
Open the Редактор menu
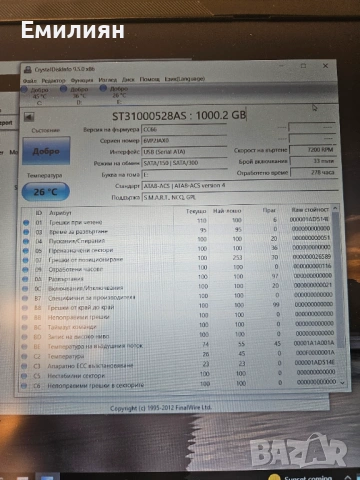[53, 81]
